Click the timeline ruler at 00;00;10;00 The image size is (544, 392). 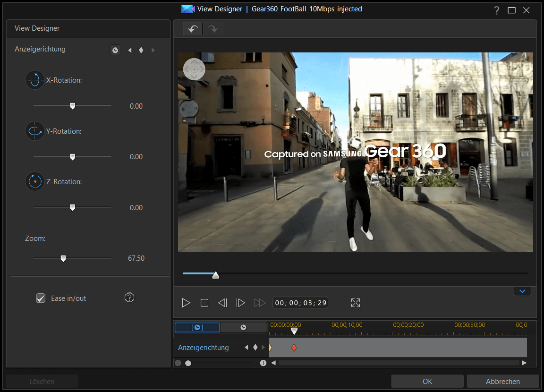click(347, 325)
